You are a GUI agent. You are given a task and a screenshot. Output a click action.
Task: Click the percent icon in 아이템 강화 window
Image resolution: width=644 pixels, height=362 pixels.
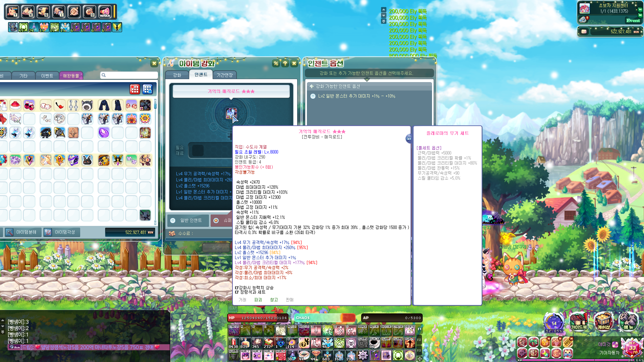click(x=276, y=63)
